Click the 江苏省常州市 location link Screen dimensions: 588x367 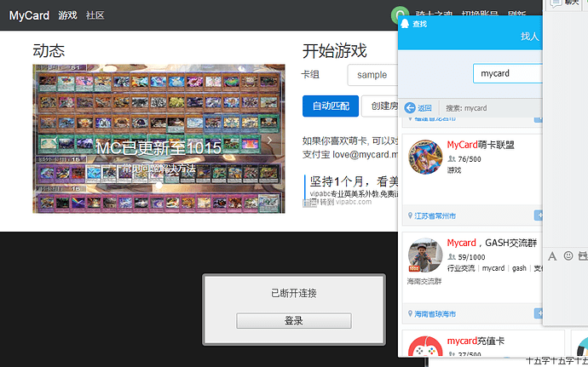click(435, 216)
